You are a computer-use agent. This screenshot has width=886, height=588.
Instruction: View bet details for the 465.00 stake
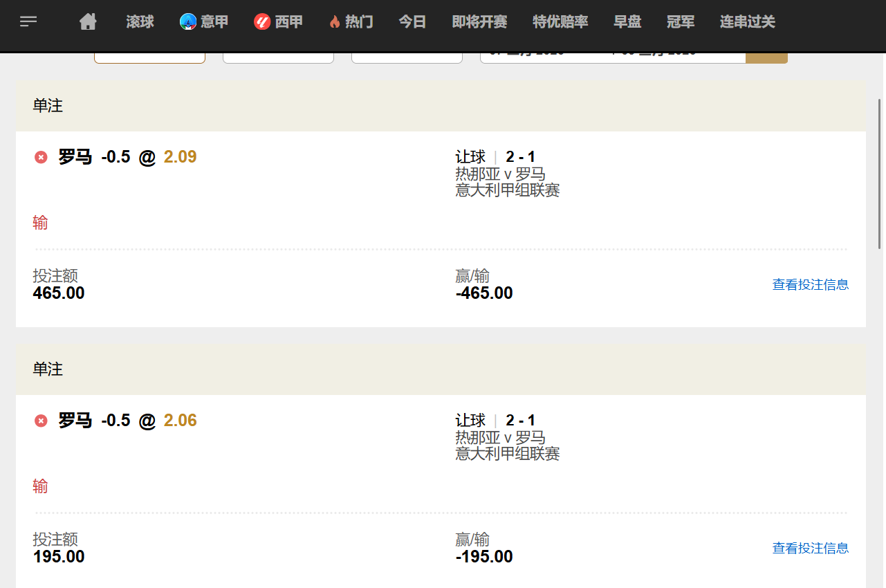click(x=810, y=284)
